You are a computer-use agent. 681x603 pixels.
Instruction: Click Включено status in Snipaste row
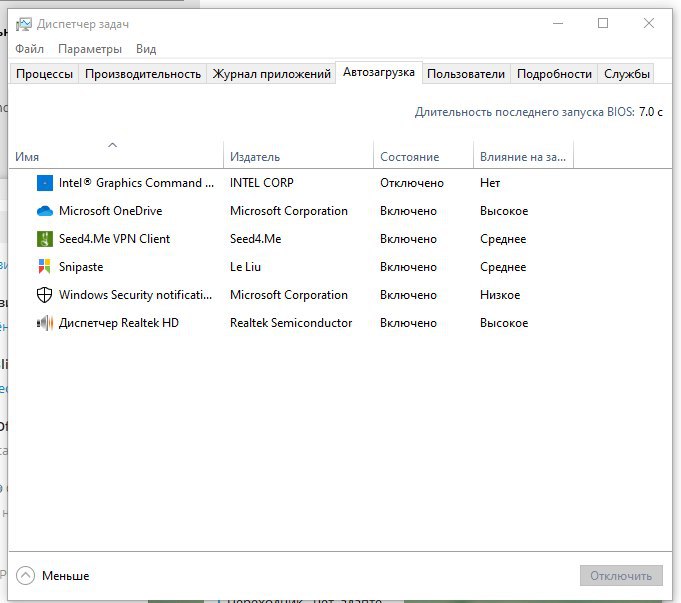(x=408, y=267)
